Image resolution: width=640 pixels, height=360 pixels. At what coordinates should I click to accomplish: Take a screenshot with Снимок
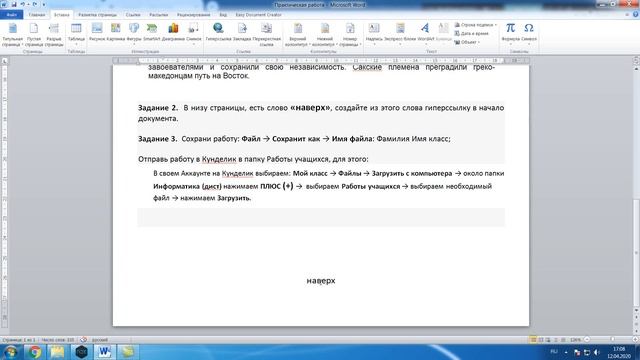pos(194,33)
